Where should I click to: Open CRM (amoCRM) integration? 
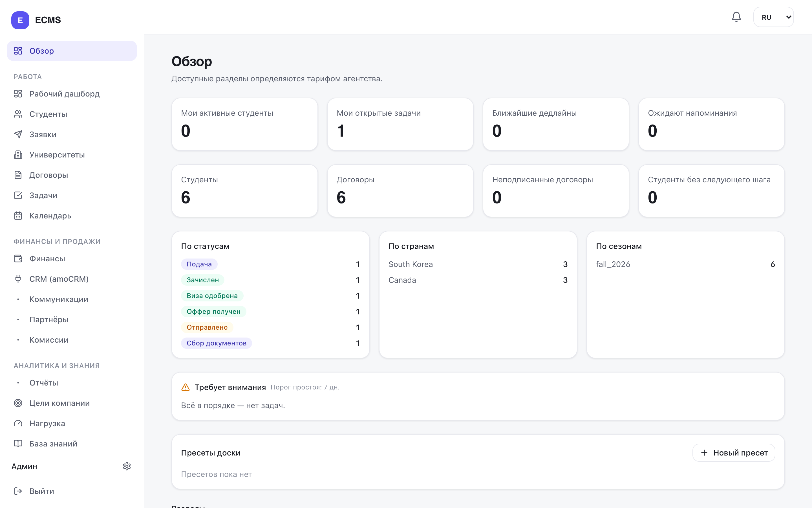pyautogui.click(x=72, y=279)
